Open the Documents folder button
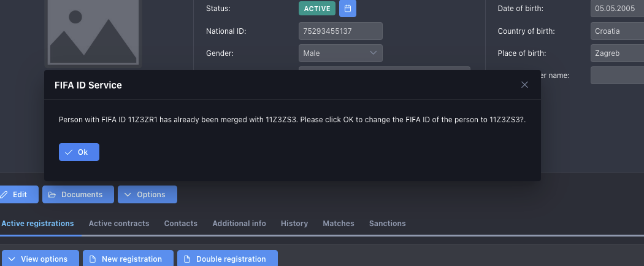This screenshot has width=644, height=266. tap(78, 194)
